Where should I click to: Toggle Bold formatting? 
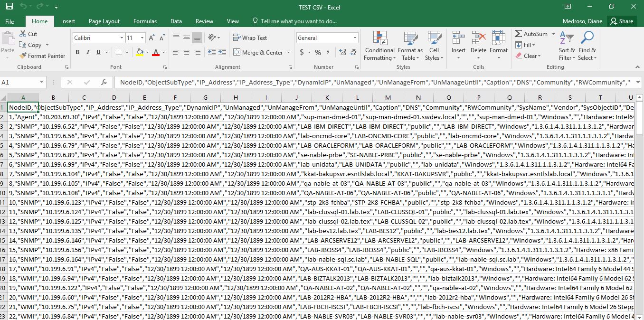tap(77, 52)
